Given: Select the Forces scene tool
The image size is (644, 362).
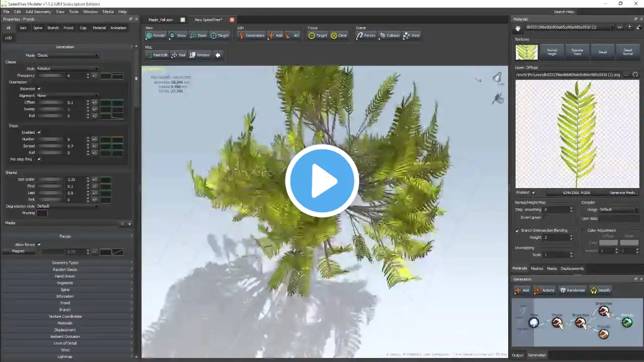Looking at the screenshot, I should (x=359, y=36).
